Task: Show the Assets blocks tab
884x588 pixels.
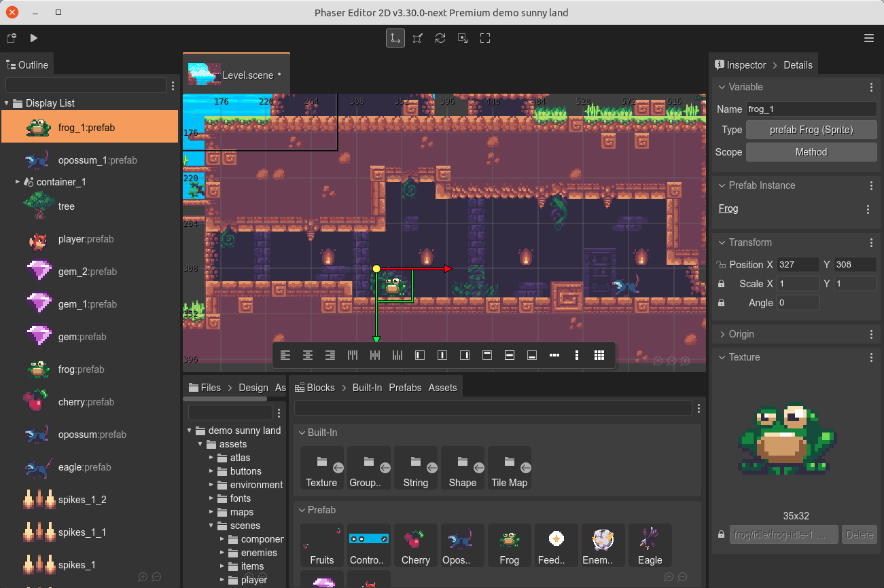Action: pos(442,388)
